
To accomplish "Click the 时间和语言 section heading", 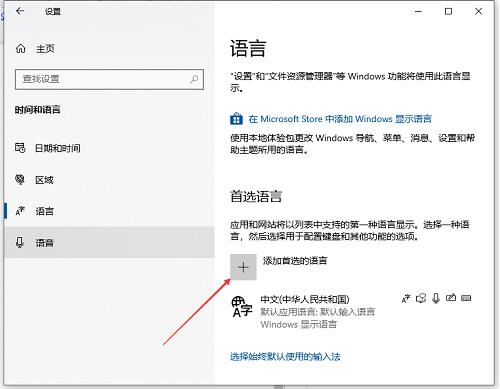I will pos(37,110).
